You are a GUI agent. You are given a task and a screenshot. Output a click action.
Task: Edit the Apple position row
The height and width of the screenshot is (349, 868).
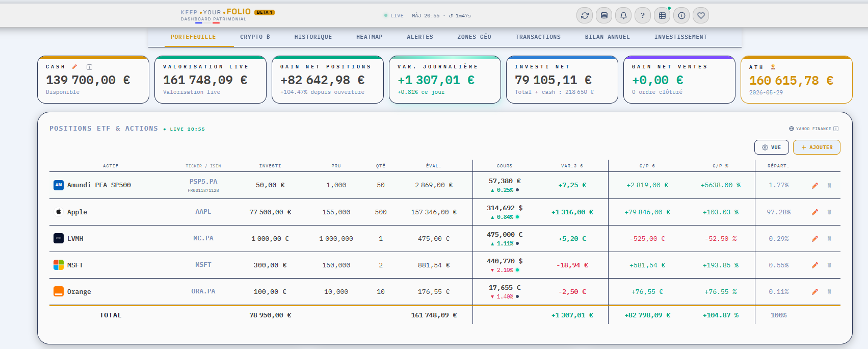815,212
